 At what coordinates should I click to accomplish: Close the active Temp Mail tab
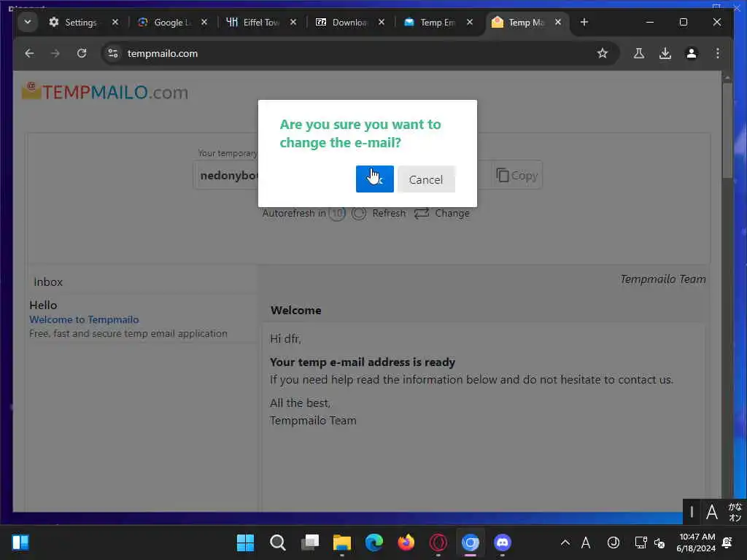(558, 22)
